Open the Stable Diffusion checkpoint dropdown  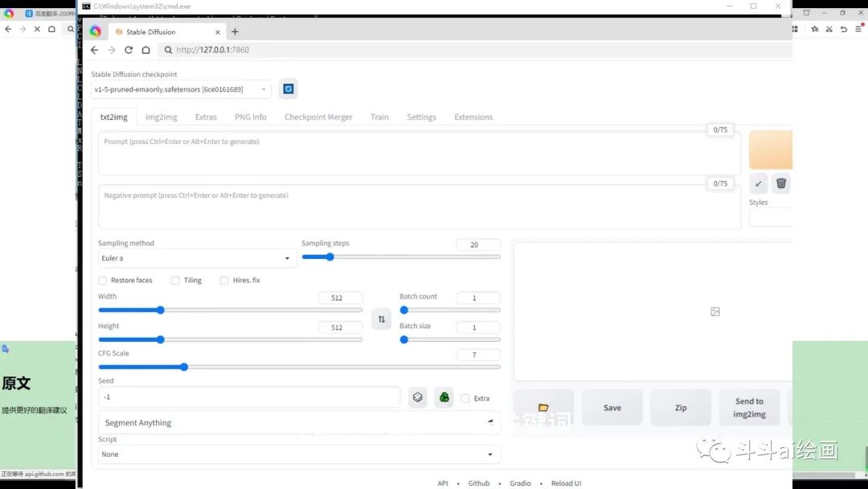[x=181, y=89]
